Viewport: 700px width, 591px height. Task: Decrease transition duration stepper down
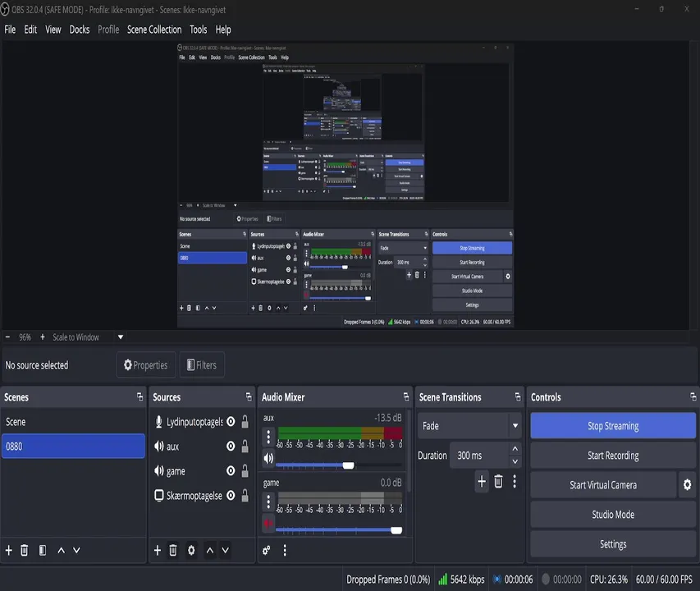(x=515, y=461)
